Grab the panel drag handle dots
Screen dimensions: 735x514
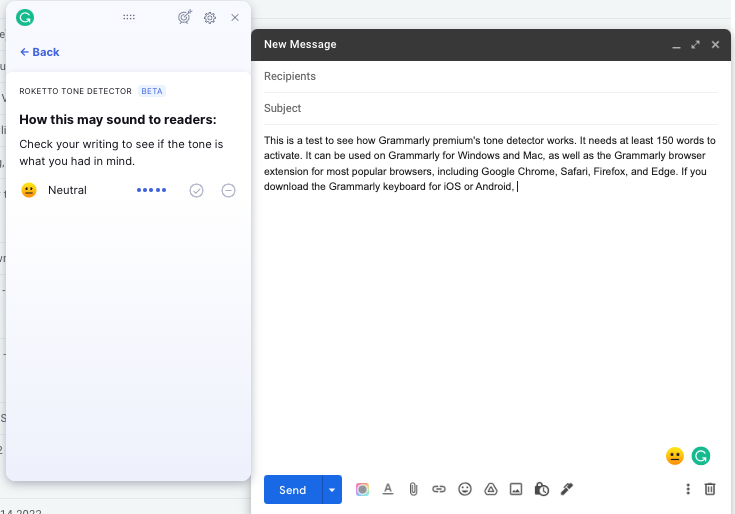pos(129,17)
